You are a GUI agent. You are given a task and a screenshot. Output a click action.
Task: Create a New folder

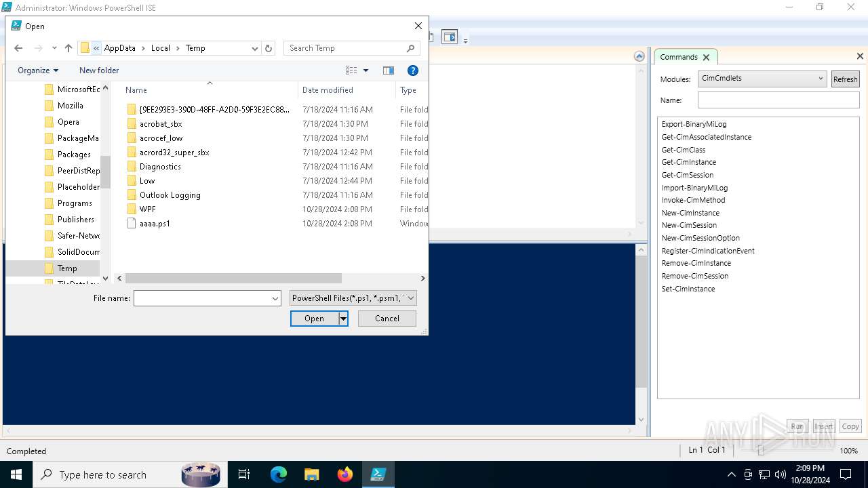coord(99,70)
